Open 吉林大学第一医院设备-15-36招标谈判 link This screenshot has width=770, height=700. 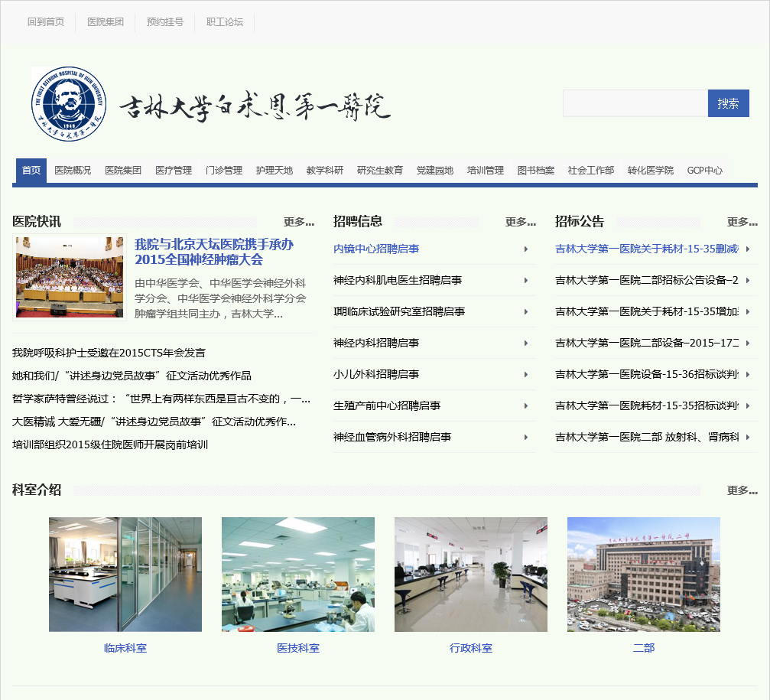647,375
